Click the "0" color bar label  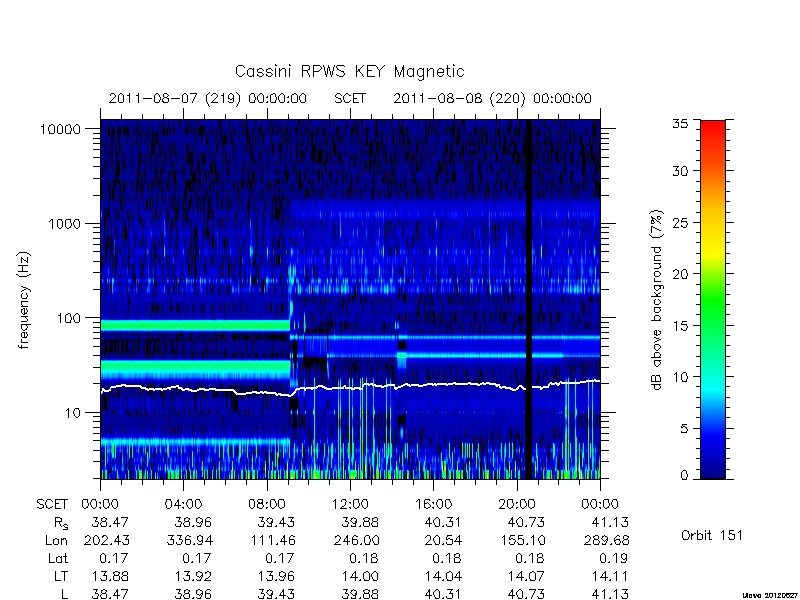coord(684,476)
